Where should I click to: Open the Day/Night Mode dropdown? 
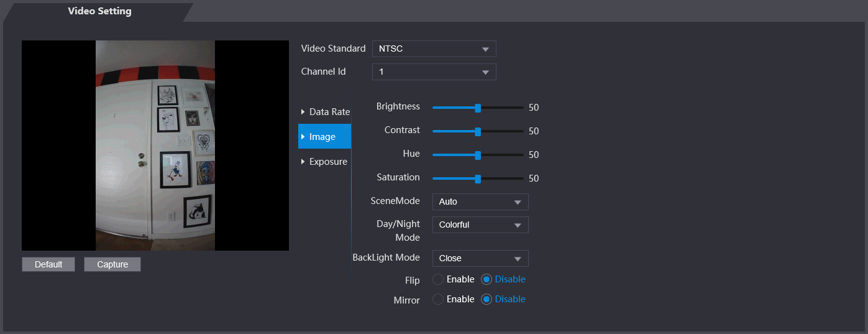480,225
